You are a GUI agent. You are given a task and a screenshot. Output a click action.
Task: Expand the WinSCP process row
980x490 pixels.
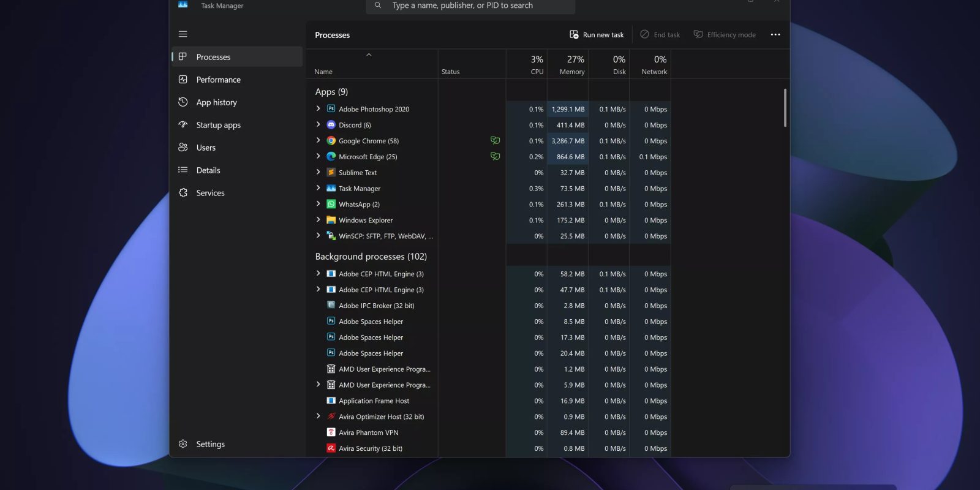point(318,236)
